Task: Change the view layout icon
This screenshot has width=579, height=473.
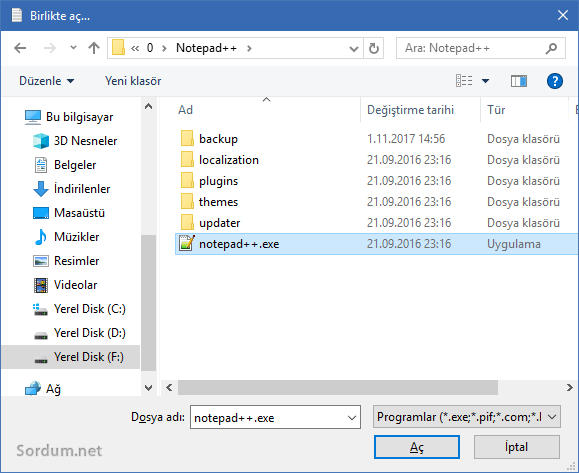Action: coord(464,80)
